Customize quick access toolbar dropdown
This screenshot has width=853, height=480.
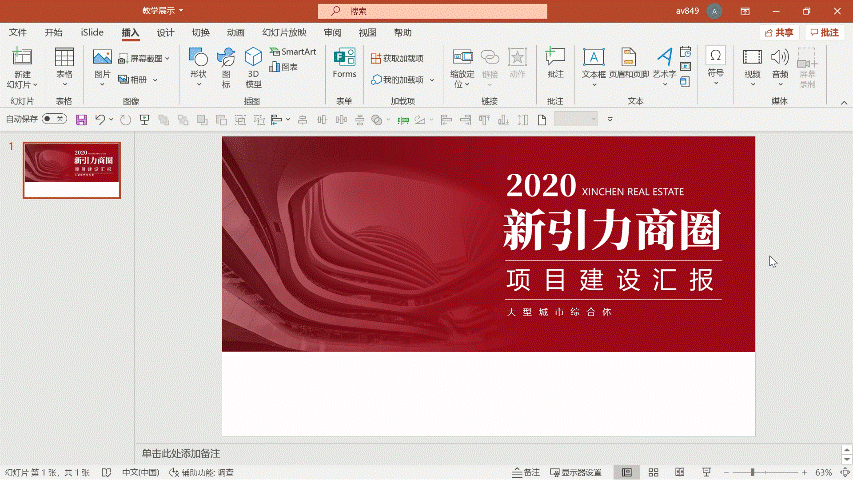[610, 119]
